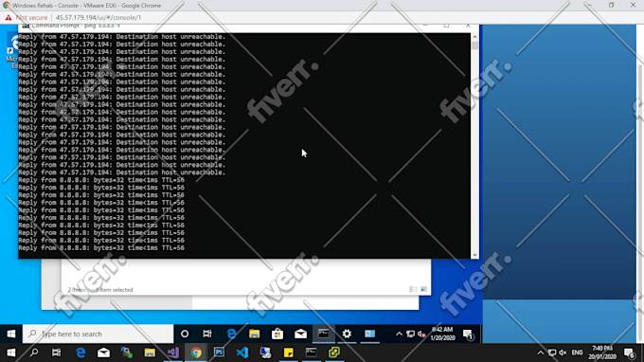Image resolution: width=644 pixels, height=362 pixels.
Task: Click the Chrome address bar URL
Action: click(x=98, y=18)
